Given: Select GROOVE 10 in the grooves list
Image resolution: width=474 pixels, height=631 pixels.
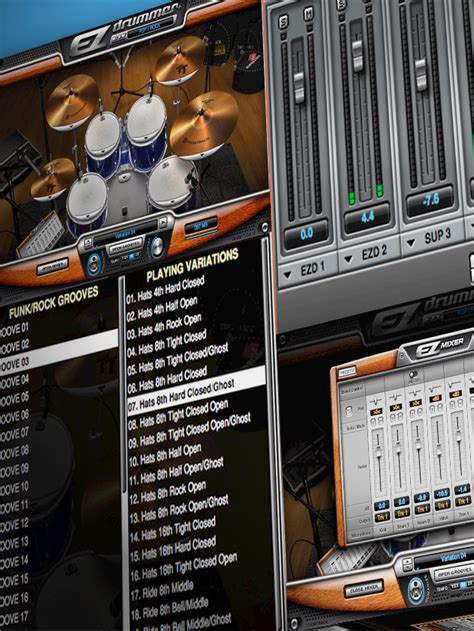Looking at the screenshot, I should click(14, 488).
